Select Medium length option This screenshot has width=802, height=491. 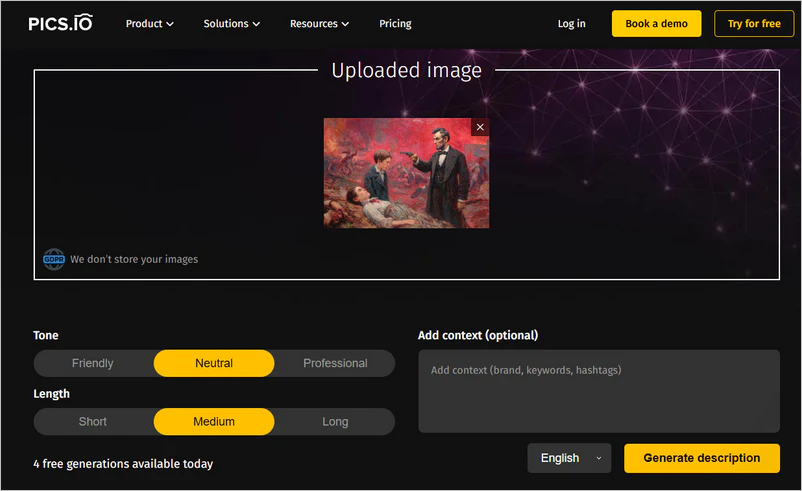(x=214, y=422)
